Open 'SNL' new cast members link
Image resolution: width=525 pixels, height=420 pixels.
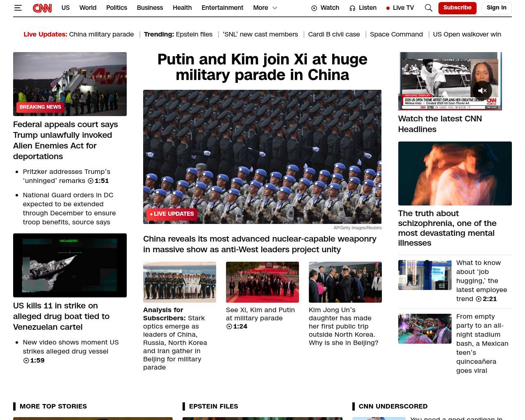click(x=260, y=34)
